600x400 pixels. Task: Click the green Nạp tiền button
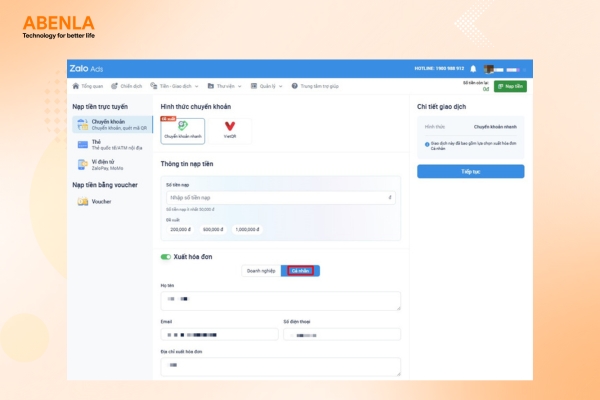(510, 87)
